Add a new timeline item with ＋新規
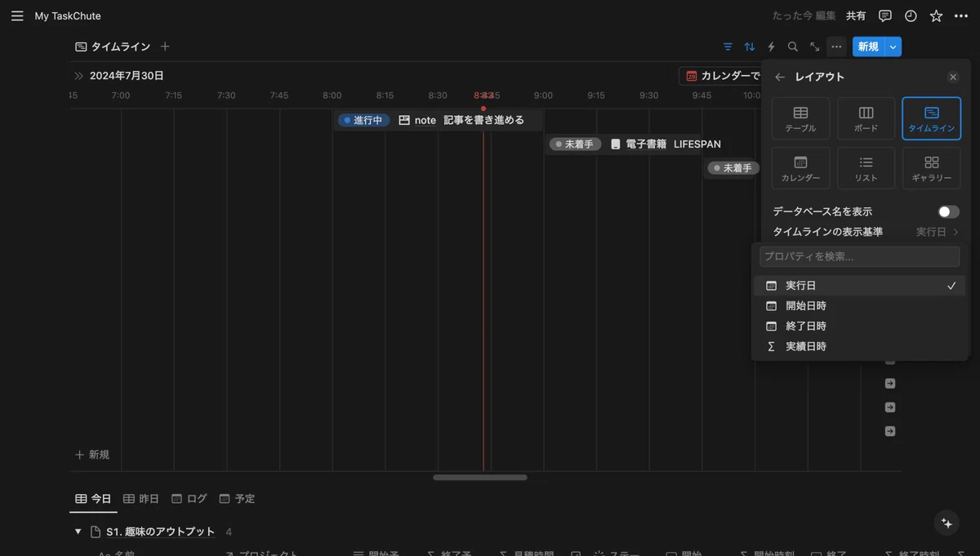This screenshot has width=980, height=556. (92, 455)
